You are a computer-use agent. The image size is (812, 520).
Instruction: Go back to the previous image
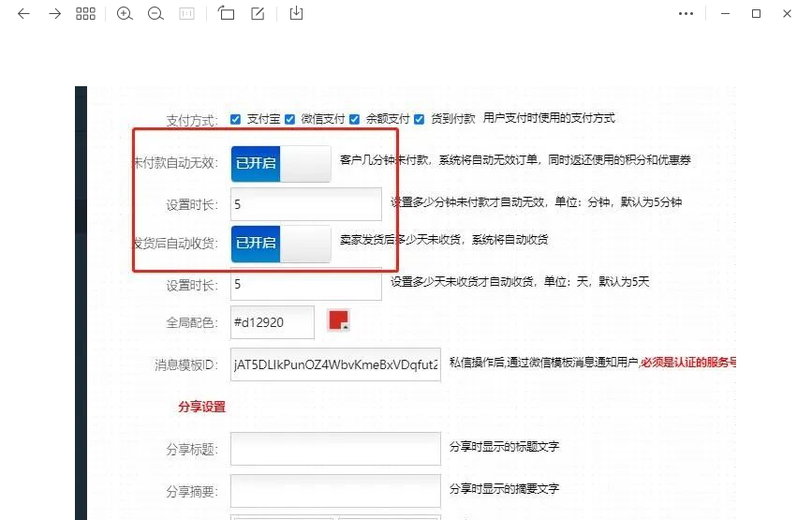click(23, 14)
